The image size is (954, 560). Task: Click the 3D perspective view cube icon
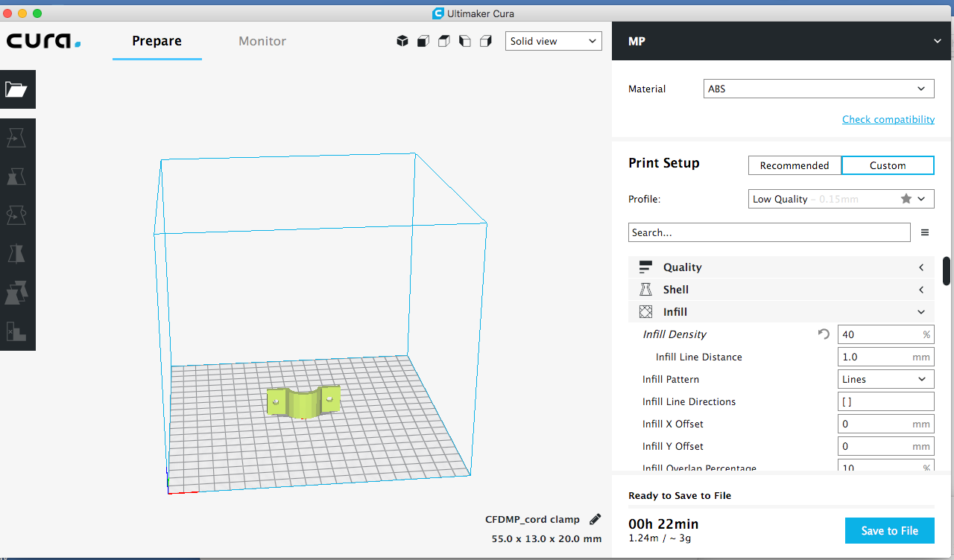click(402, 42)
